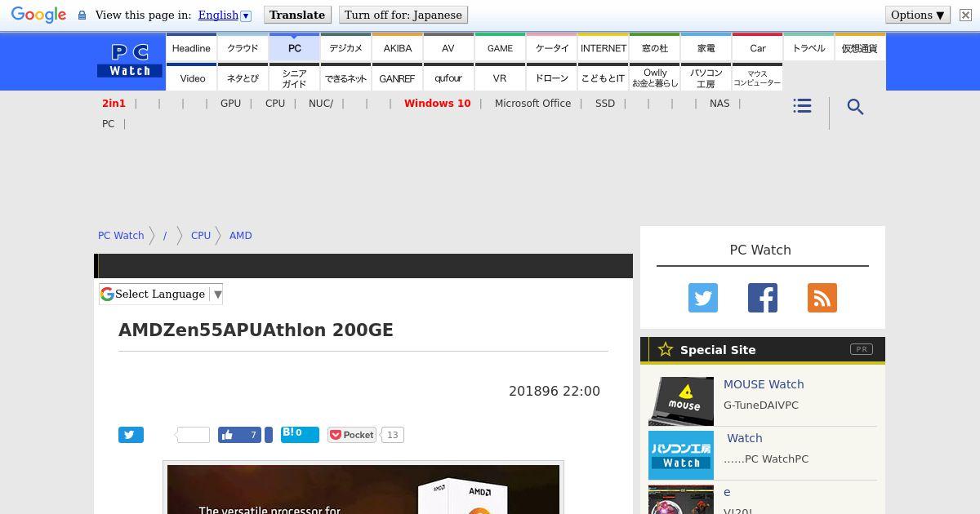Open the mouse Special Site thumbnail

click(x=681, y=401)
